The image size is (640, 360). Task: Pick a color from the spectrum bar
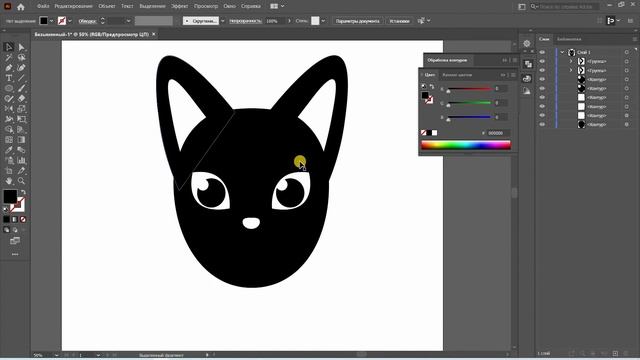[x=466, y=145]
